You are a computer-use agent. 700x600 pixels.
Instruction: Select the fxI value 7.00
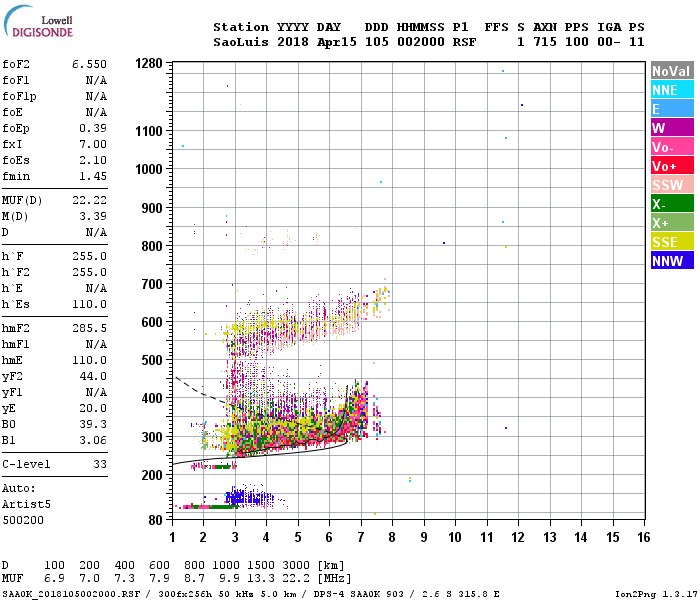coord(93,144)
